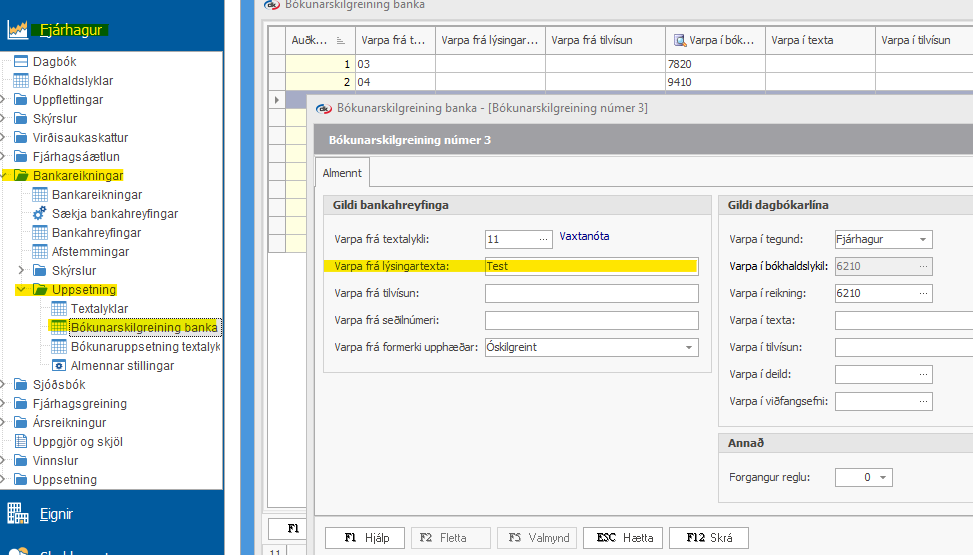This screenshot has width=973, height=555.
Task: Collapse the Uppsetning subfolder under Bankareikningar
Action: (x=23, y=290)
